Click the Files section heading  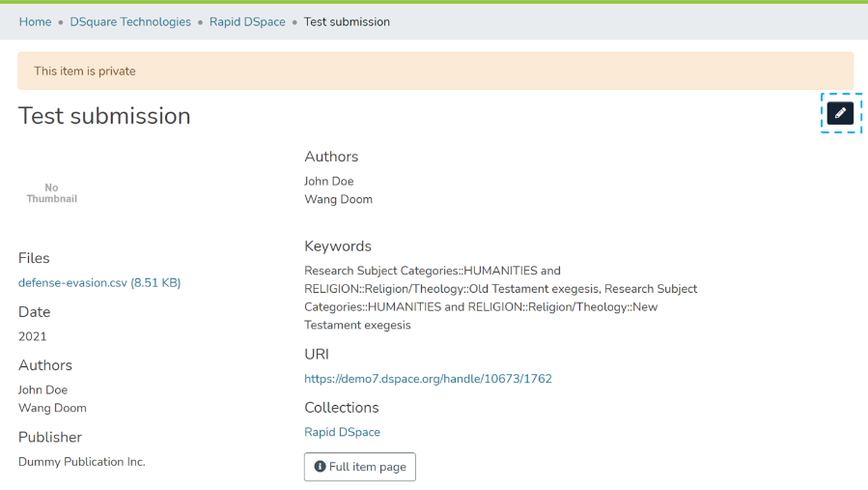click(34, 258)
